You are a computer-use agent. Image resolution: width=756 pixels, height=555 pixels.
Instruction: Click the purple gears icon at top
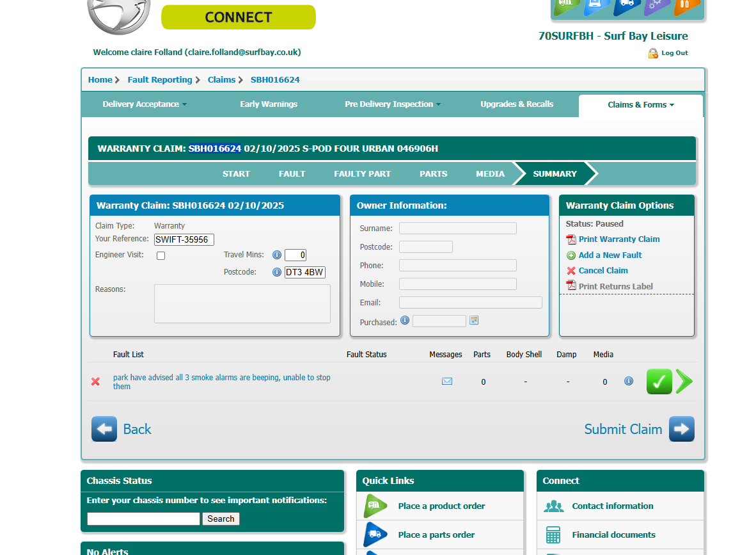point(657,7)
